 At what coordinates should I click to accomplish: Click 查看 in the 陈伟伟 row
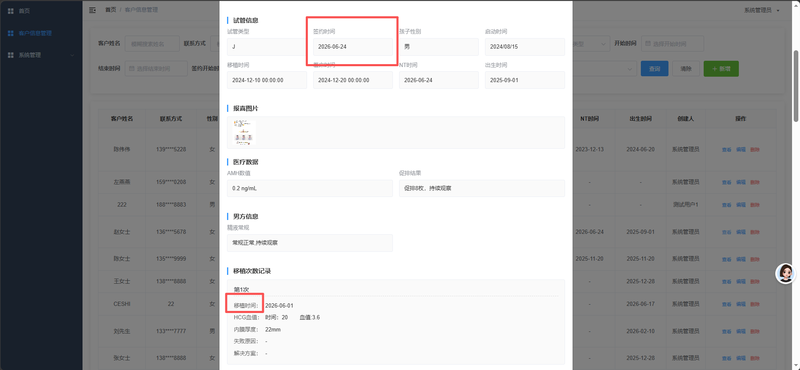pyautogui.click(x=727, y=150)
